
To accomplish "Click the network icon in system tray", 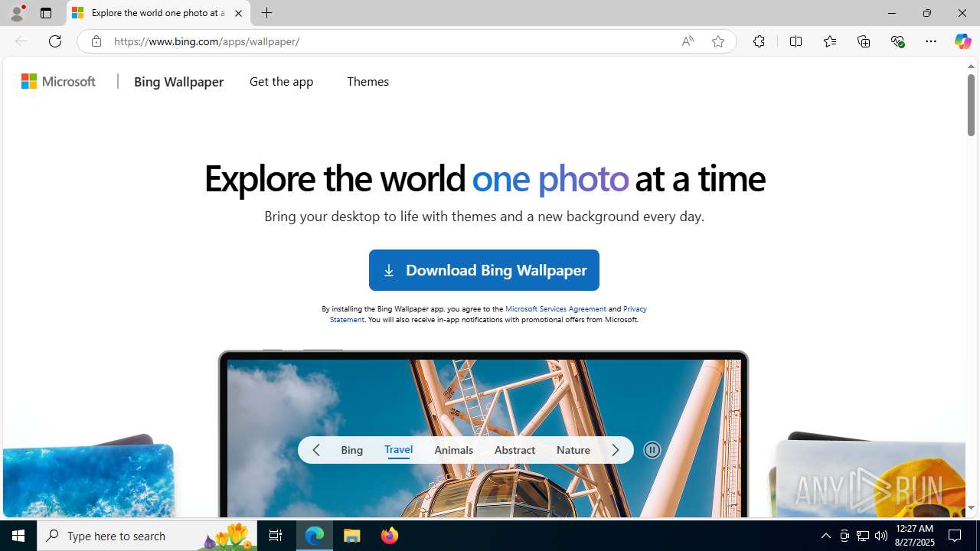I will click(x=863, y=536).
